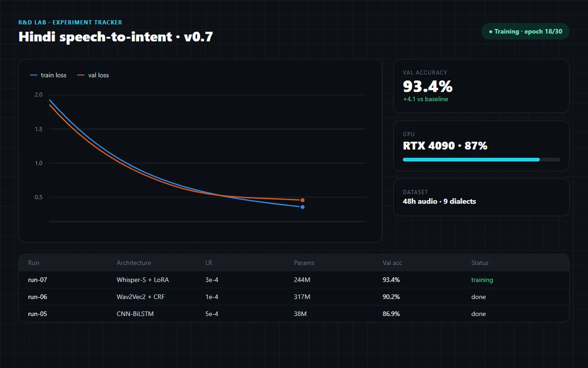The image size is (588, 368).
Task: Click the done status of run-06
Action: tap(479, 297)
